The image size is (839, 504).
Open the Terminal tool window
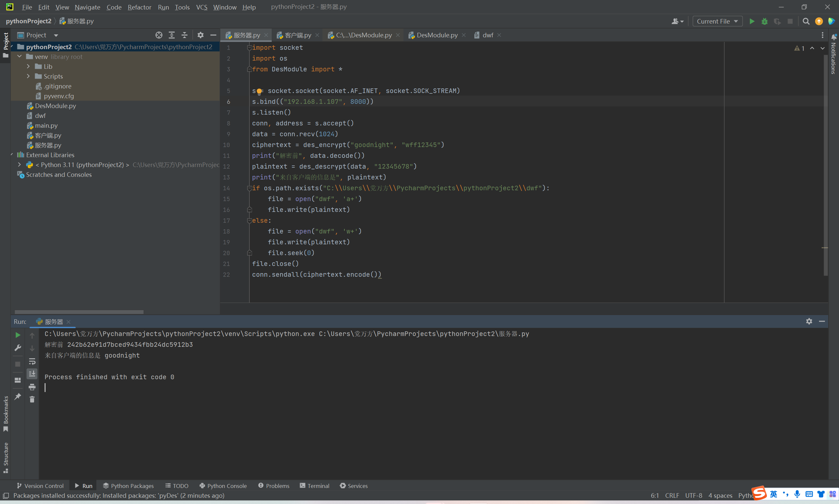(x=314, y=486)
